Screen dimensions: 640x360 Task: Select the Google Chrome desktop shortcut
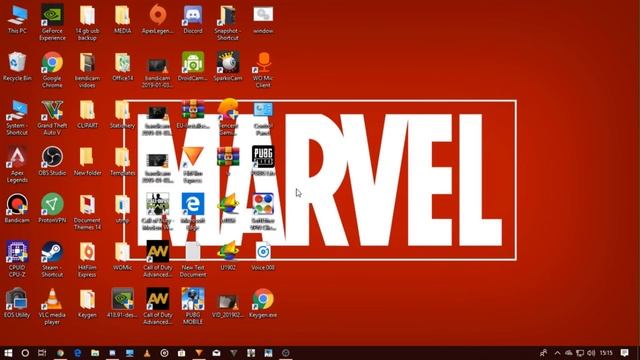point(52,70)
